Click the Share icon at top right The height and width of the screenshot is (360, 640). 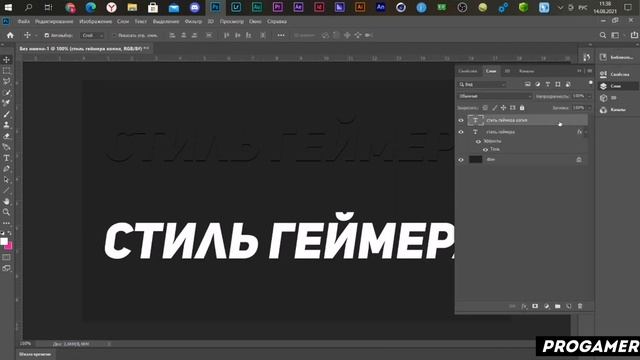[x=634, y=36]
